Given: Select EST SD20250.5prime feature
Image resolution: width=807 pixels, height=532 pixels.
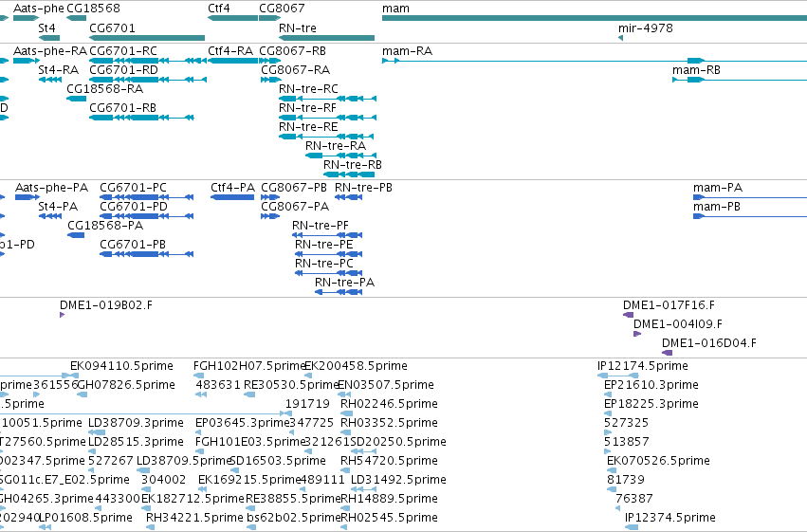Looking at the screenshot, I should [364, 451].
